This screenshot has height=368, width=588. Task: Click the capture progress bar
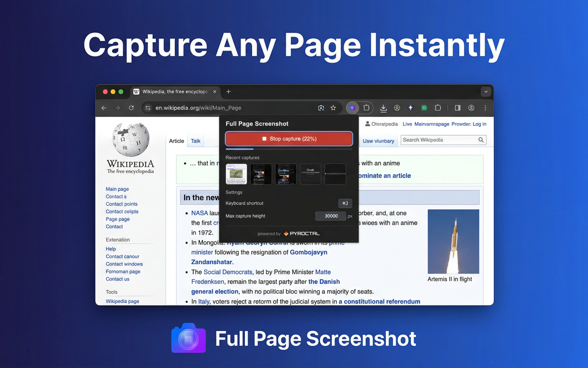289,149
